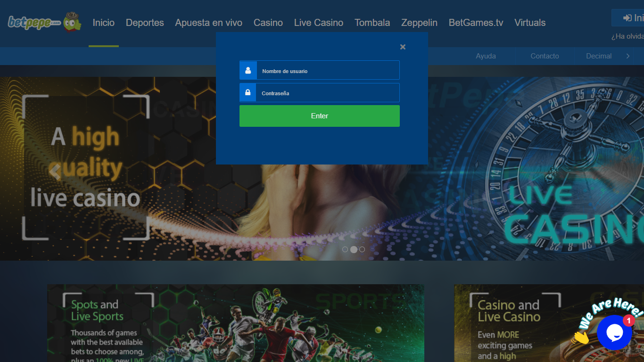The width and height of the screenshot is (644, 362).
Task: Click the user icon beside username field
Action: pyautogui.click(x=248, y=70)
